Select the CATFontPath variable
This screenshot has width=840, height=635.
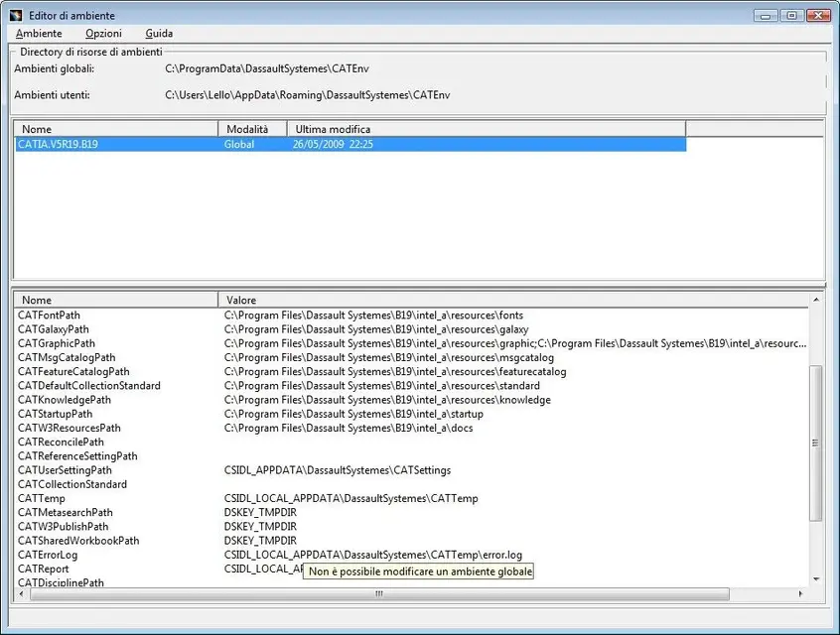(49, 316)
